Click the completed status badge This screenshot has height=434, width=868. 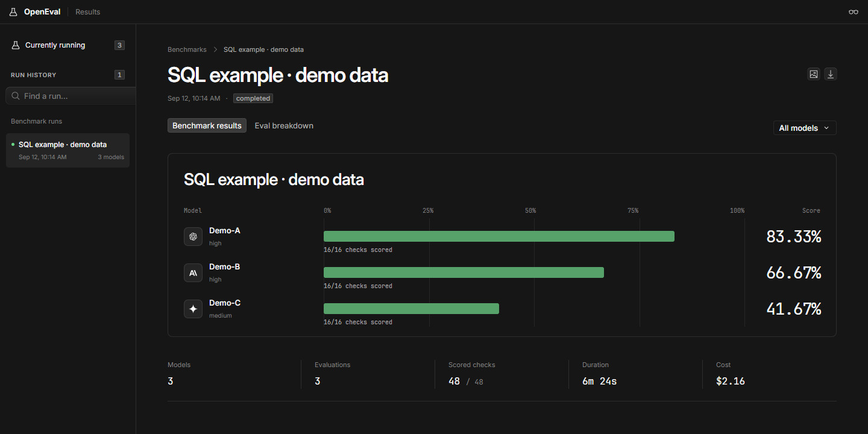(253, 98)
